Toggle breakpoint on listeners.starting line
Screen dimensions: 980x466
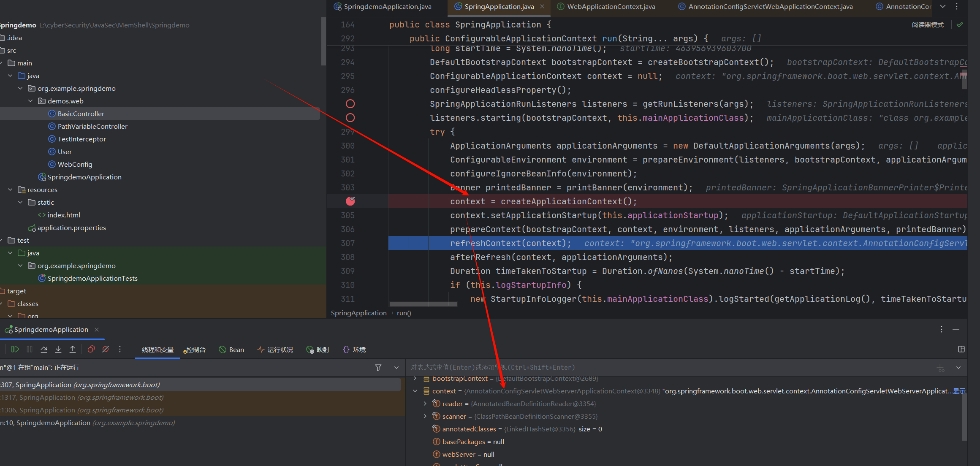350,118
